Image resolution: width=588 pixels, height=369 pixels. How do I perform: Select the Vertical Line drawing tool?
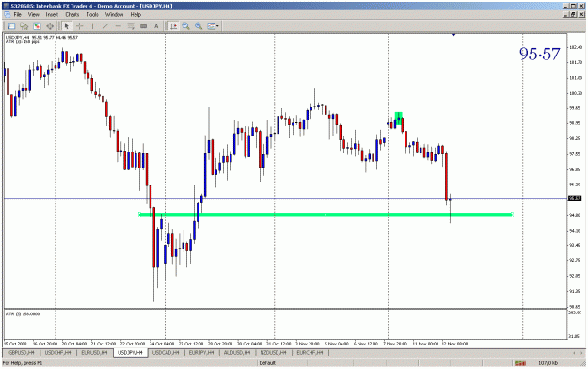tap(92, 26)
